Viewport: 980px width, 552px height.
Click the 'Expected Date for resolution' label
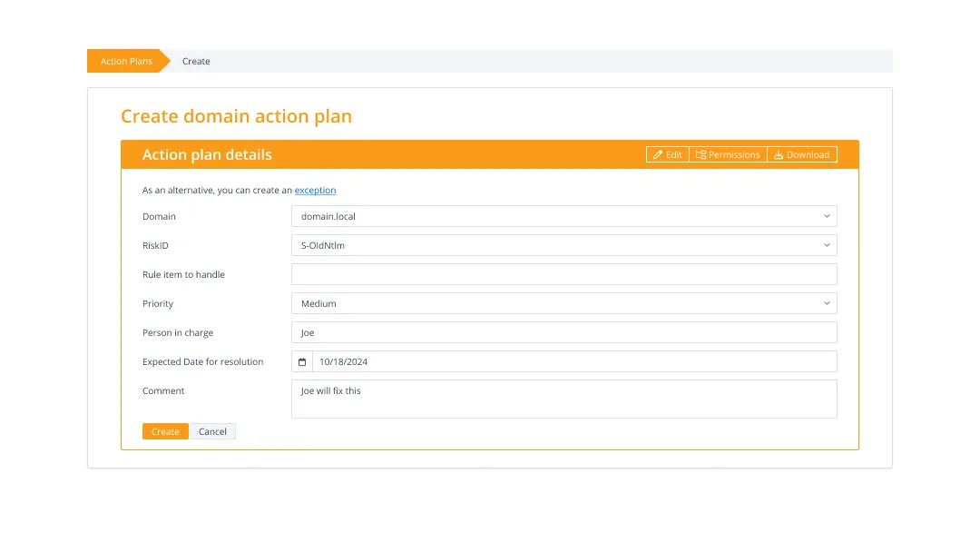[202, 362]
